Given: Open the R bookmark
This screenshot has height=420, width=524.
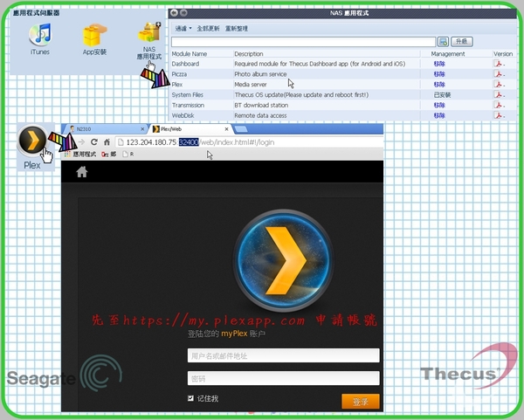Looking at the screenshot, I should [x=128, y=154].
